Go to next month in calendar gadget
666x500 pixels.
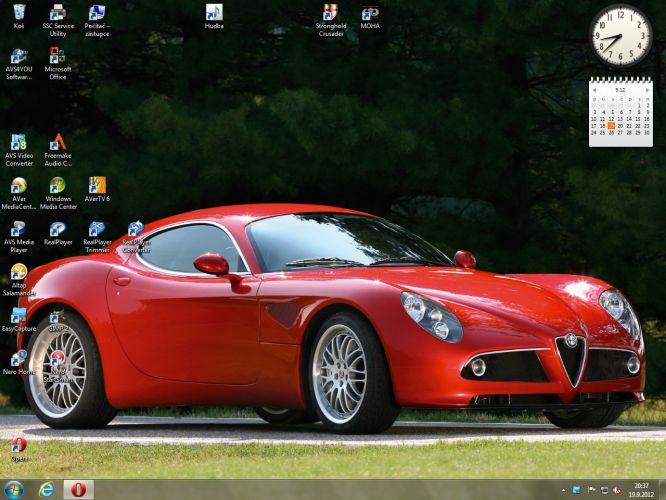pyautogui.click(x=647, y=90)
